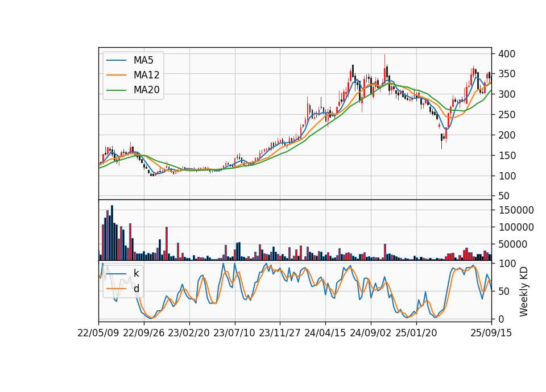The image size is (546, 392).
Task: Click the orange MA12 legend line
Action: [116, 75]
